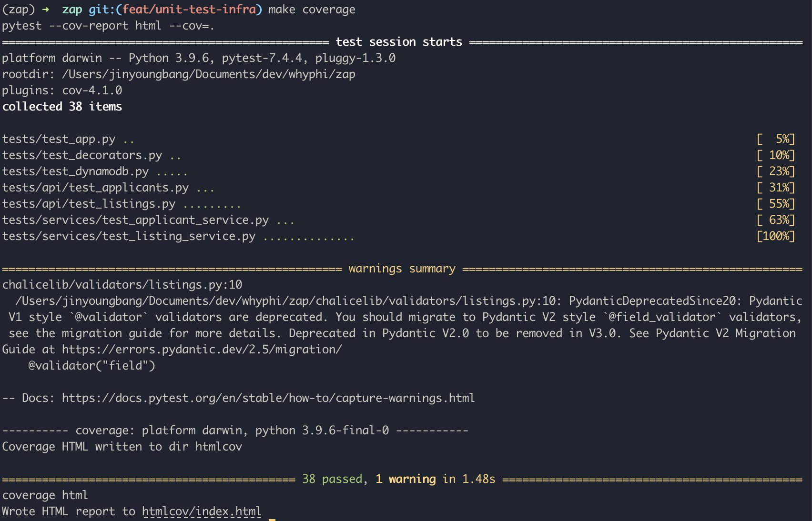
Task: Click the rootdir path text
Action: point(209,74)
